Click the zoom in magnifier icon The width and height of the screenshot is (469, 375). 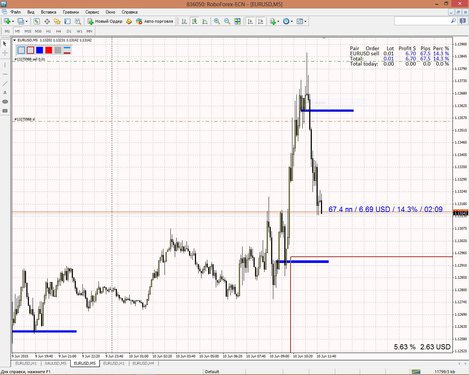217,21
